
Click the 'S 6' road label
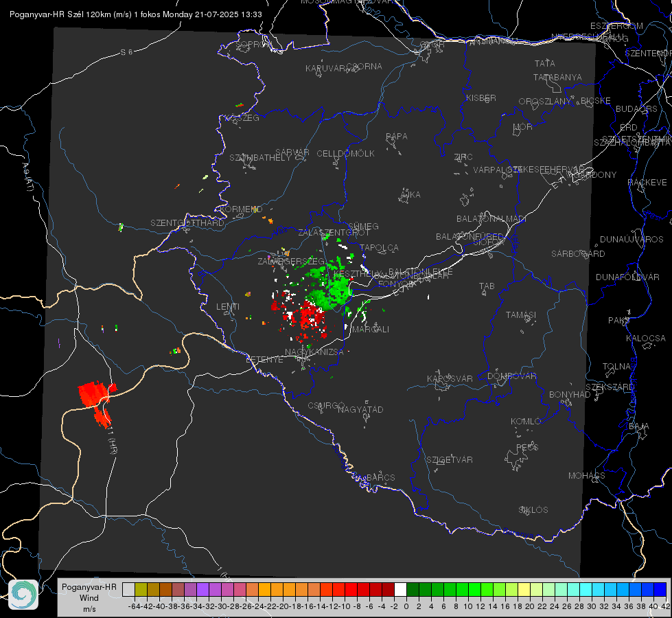pos(126,52)
